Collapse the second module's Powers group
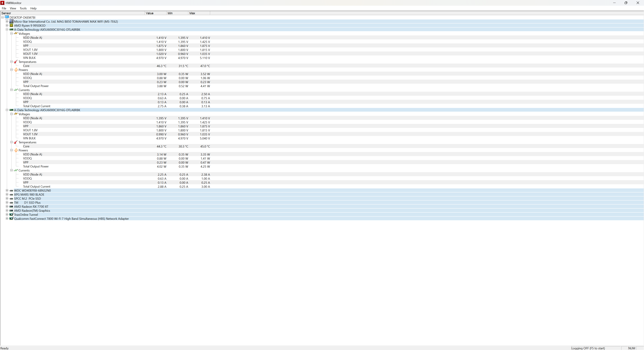The height and width of the screenshot is (350, 644). (x=12, y=150)
